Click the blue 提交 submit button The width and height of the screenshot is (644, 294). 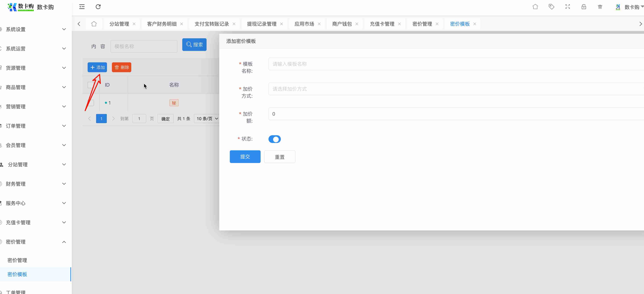245,157
